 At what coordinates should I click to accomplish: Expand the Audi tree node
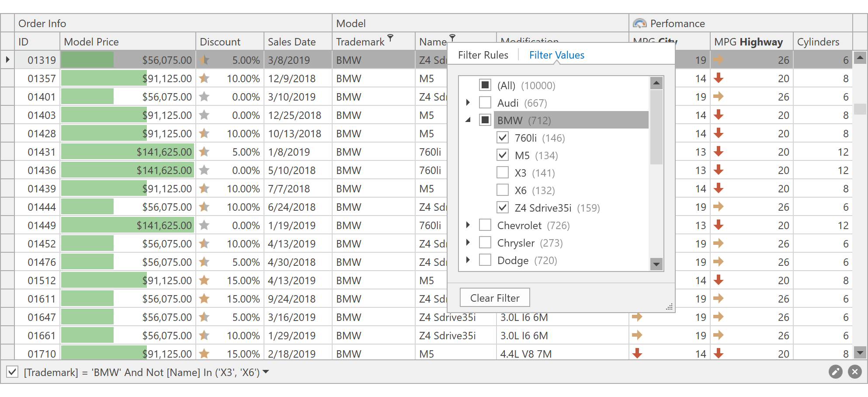[x=468, y=102]
